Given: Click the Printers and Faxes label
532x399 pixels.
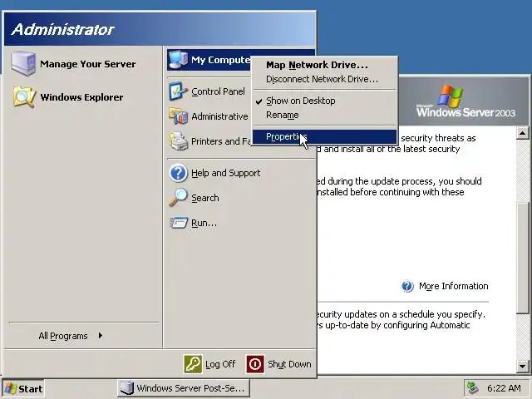Looking at the screenshot, I should point(221,141).
